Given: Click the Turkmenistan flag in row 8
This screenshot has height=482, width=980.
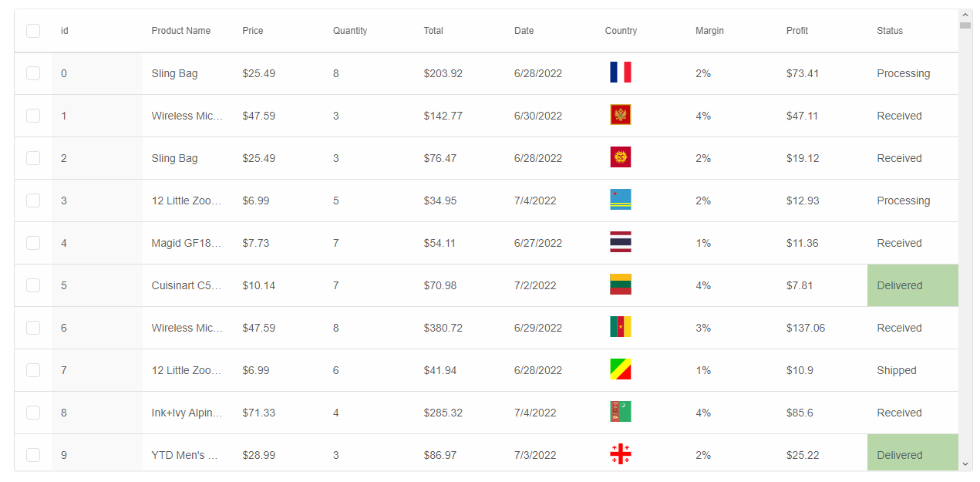Looking at the screenshot, I should pos(620,412).
